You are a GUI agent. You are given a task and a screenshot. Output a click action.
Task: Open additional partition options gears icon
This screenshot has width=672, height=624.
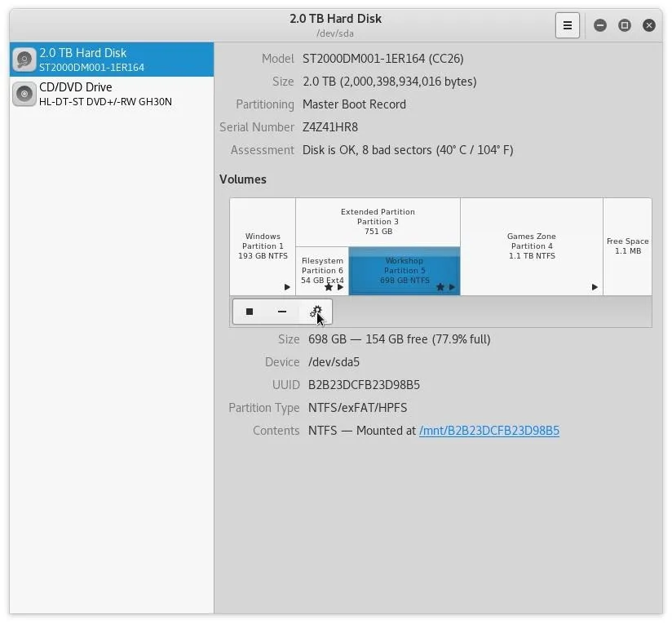[316, 312]
